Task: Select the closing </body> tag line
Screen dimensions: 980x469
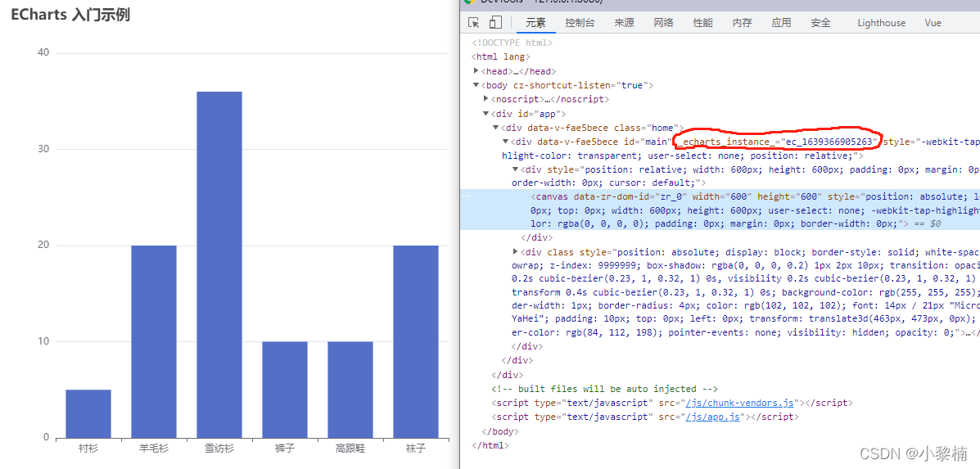Action: click(x=500, y=431)
